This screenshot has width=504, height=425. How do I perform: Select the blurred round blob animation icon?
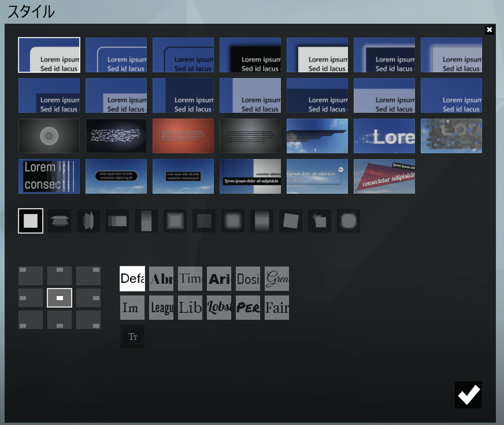click(349, 221)
